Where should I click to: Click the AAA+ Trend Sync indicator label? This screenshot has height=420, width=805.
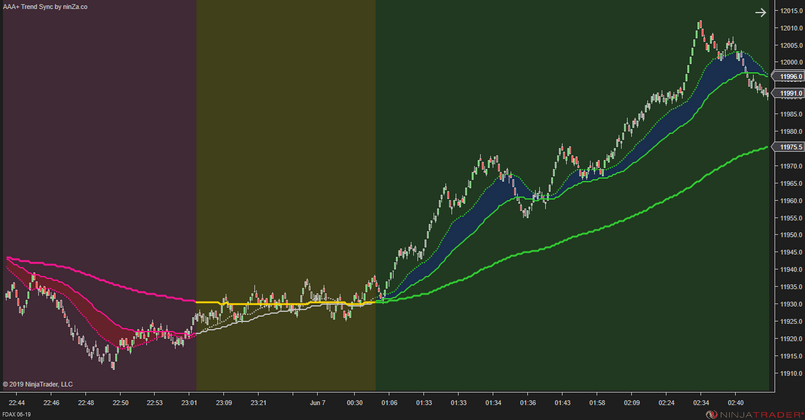click(x=45, y=6)
